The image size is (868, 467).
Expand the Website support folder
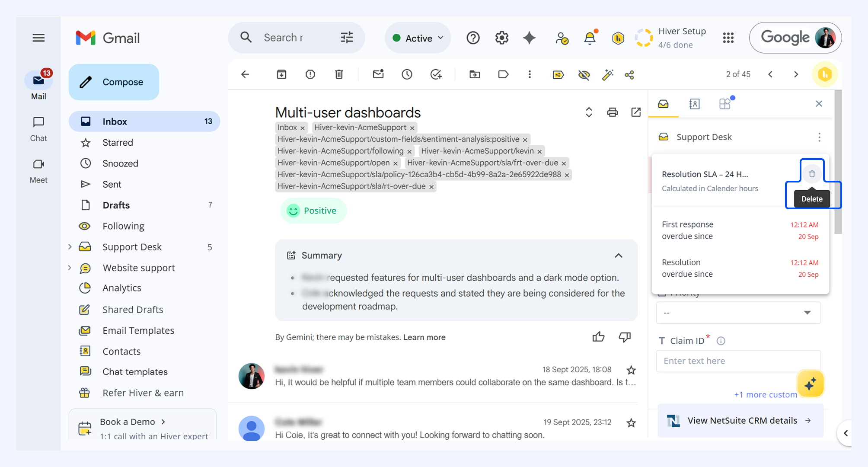(70, 268)
